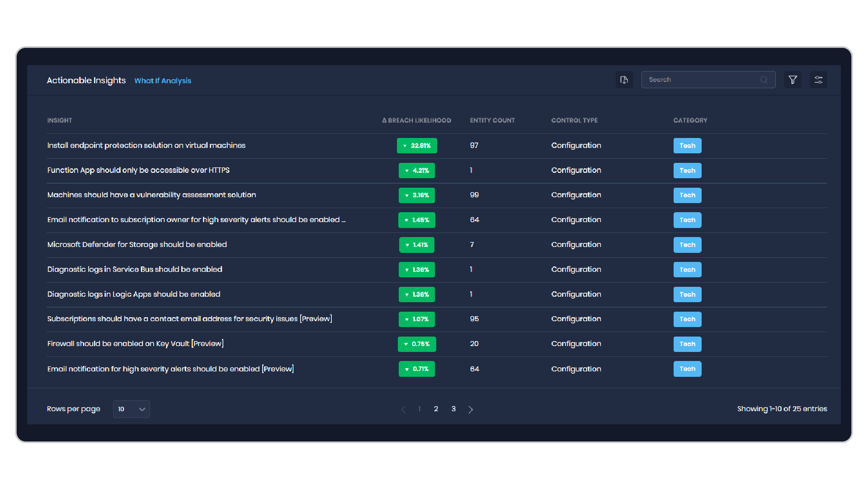Click the settings sliders icon
Viewport: 868px width, 489px height.
click(819, 80)
